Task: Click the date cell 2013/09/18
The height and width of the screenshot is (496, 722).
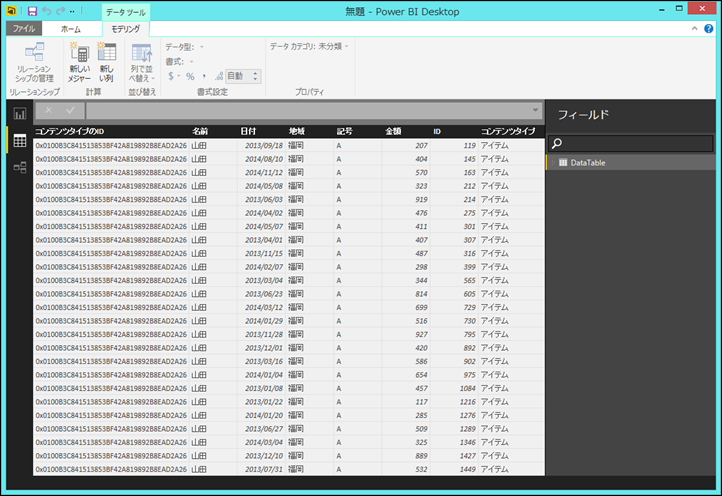Action: coord(264,146)
